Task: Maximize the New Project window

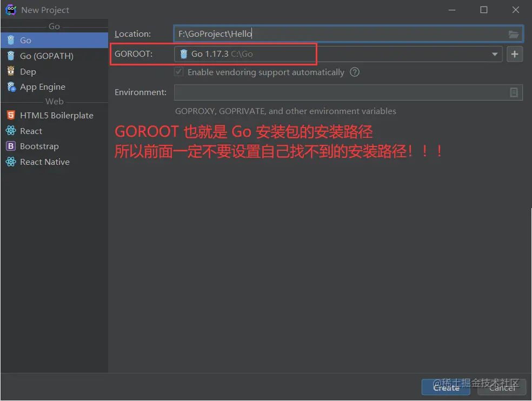Action: (x=484, y=10)
